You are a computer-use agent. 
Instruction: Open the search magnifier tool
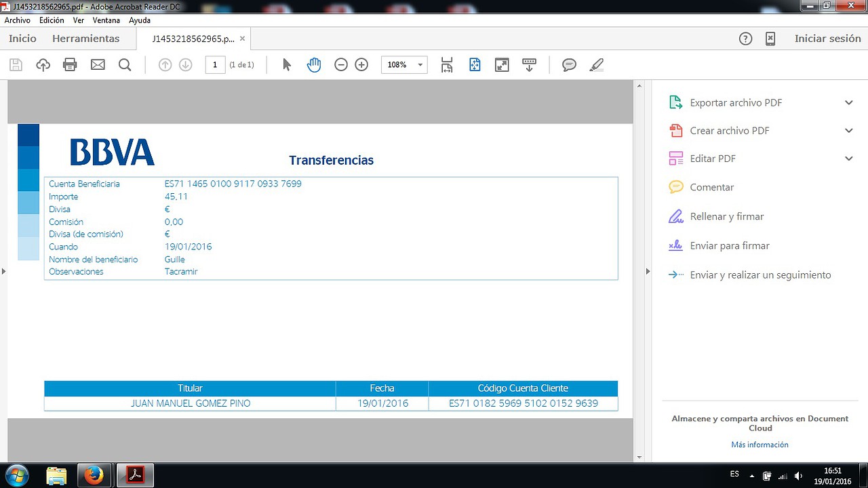(125, 65)
